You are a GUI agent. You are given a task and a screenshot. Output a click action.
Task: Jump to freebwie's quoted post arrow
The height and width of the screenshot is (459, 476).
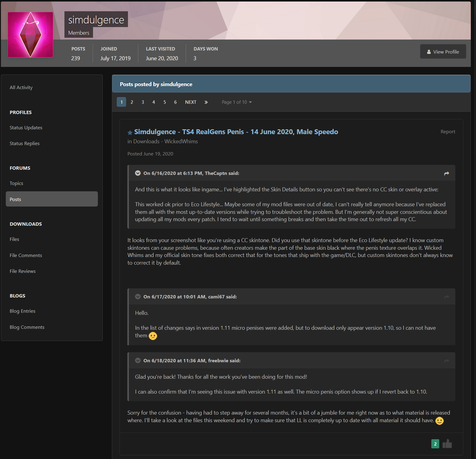click(x=446, y=361)
